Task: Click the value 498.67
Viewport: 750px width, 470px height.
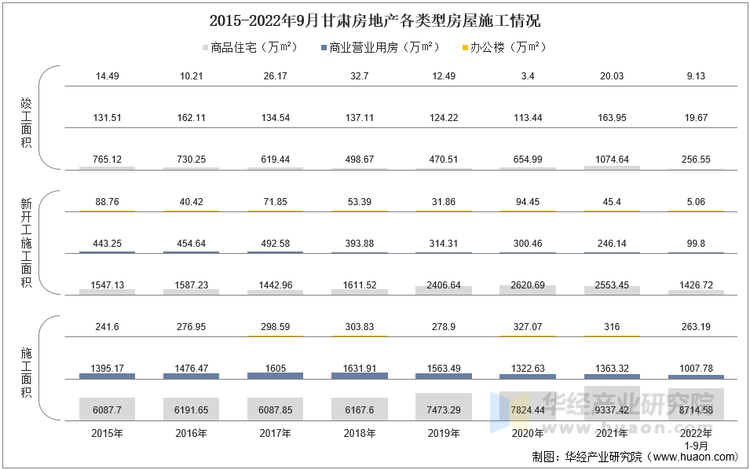Action: tap(360, 159)
